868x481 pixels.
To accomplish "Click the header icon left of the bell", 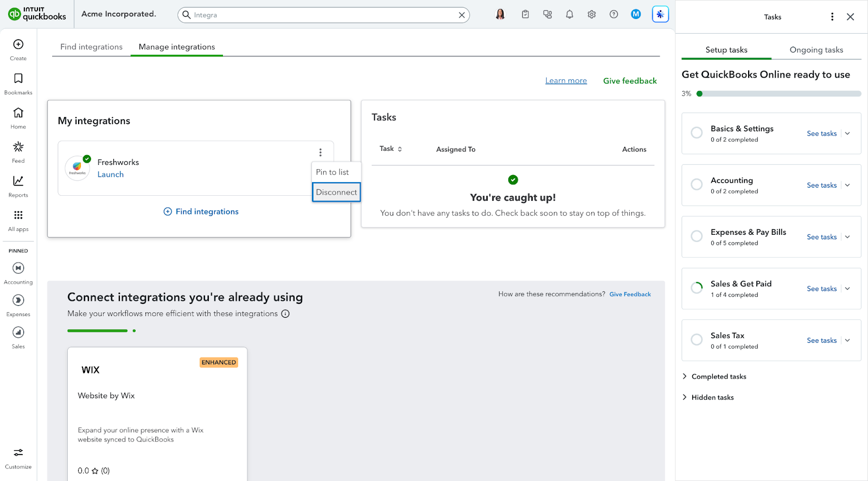I will click(x=547, y=15).
